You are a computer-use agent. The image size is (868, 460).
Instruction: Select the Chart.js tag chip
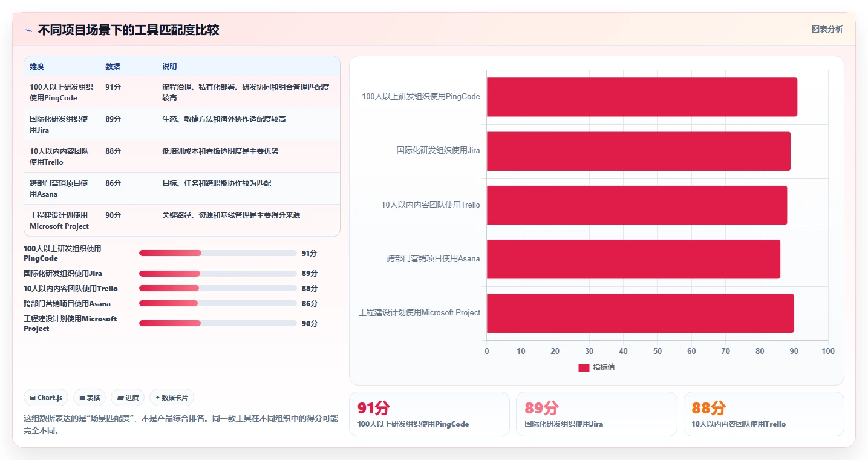coord(47,398)
